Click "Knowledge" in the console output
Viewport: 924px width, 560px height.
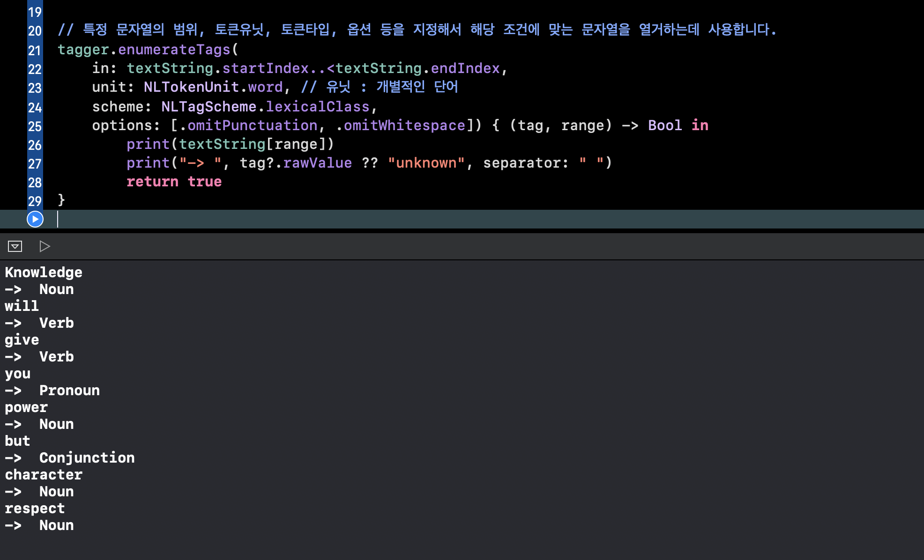click(44, 273)
